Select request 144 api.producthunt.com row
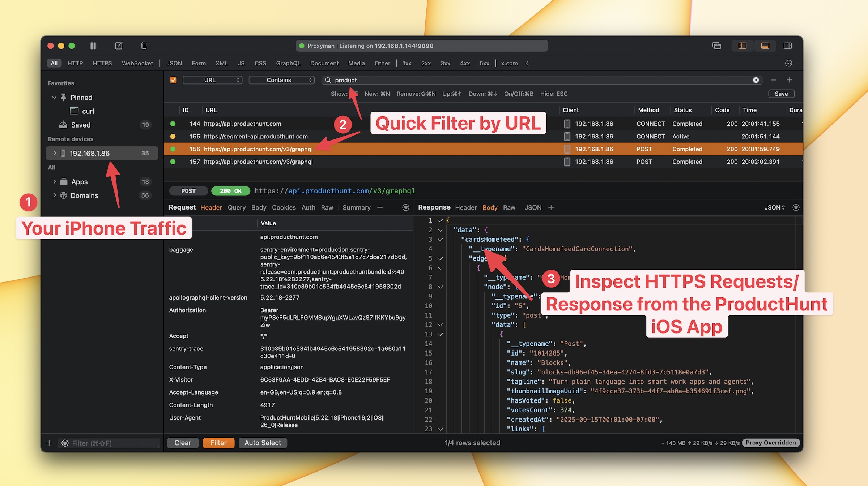The image size is (868, 486). (483, 124)
